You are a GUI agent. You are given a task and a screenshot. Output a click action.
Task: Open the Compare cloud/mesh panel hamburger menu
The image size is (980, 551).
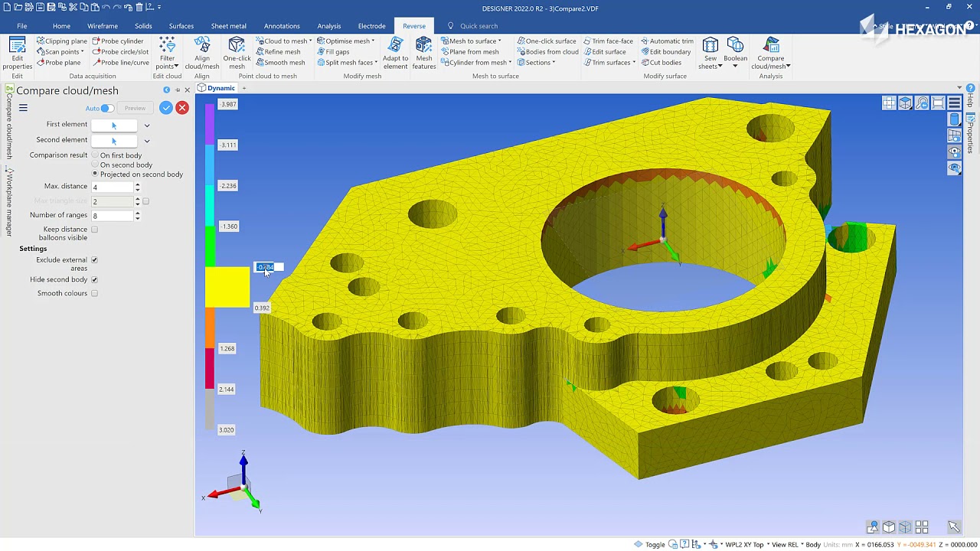[23, 108]
